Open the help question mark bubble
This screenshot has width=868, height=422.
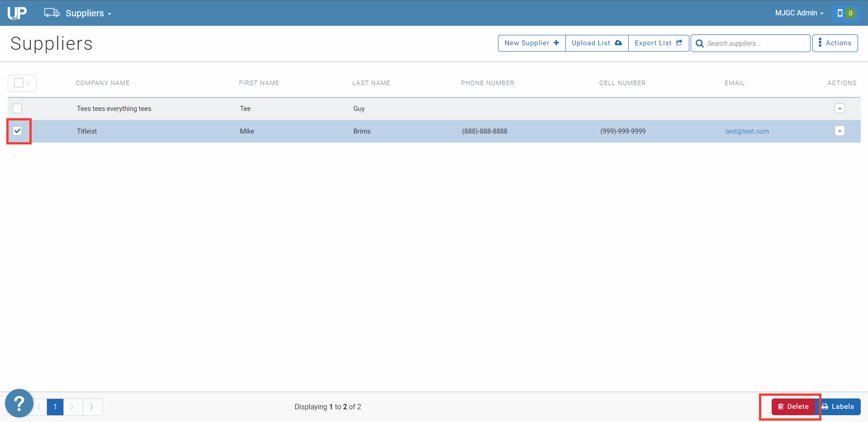click(x=19, y=403)
